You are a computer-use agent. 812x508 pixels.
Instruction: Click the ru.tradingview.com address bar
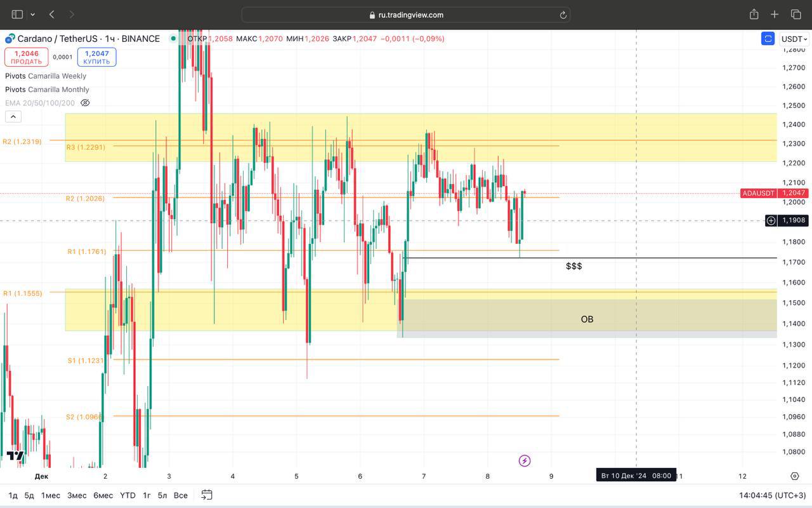pos(406,15)
